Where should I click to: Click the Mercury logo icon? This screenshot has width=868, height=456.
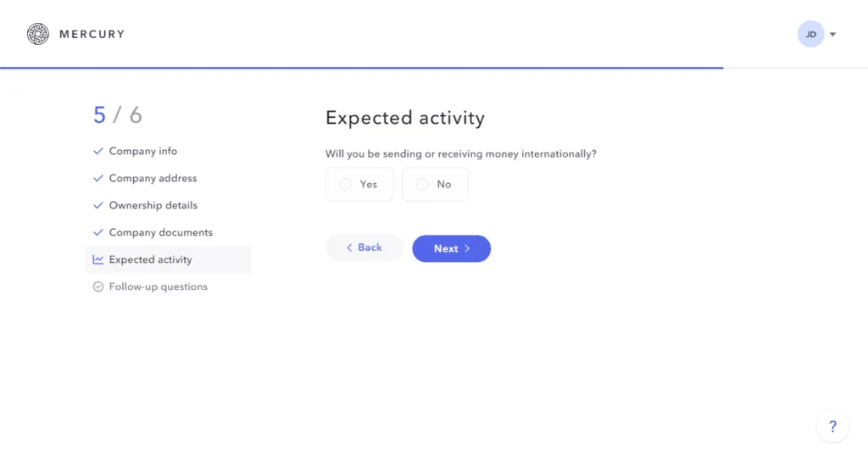pyautogui.click(x=38, y=34)
